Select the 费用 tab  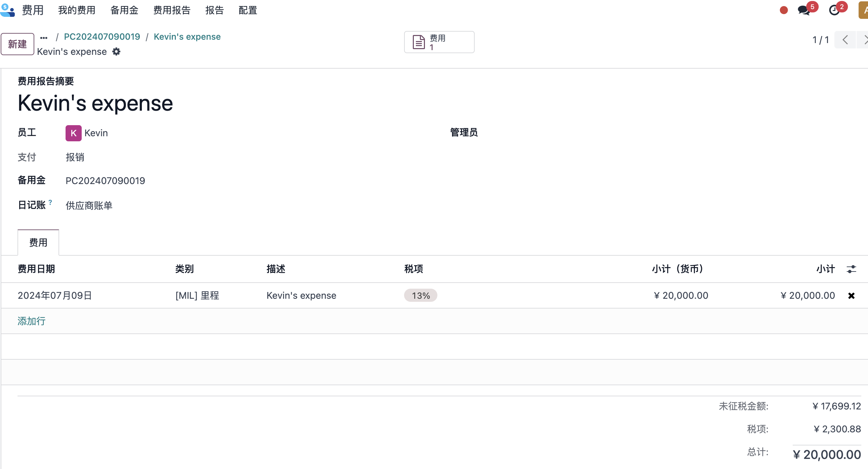(x=38, y=243)
